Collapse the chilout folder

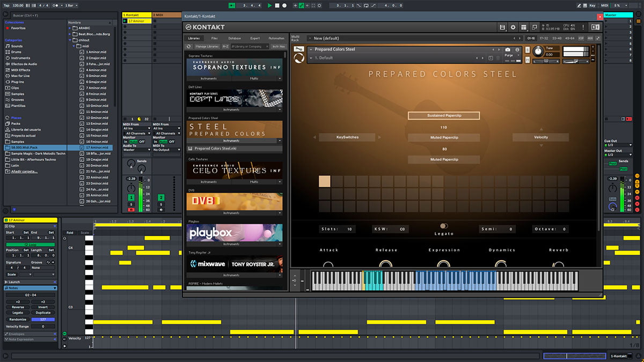[x=70, y=40]
